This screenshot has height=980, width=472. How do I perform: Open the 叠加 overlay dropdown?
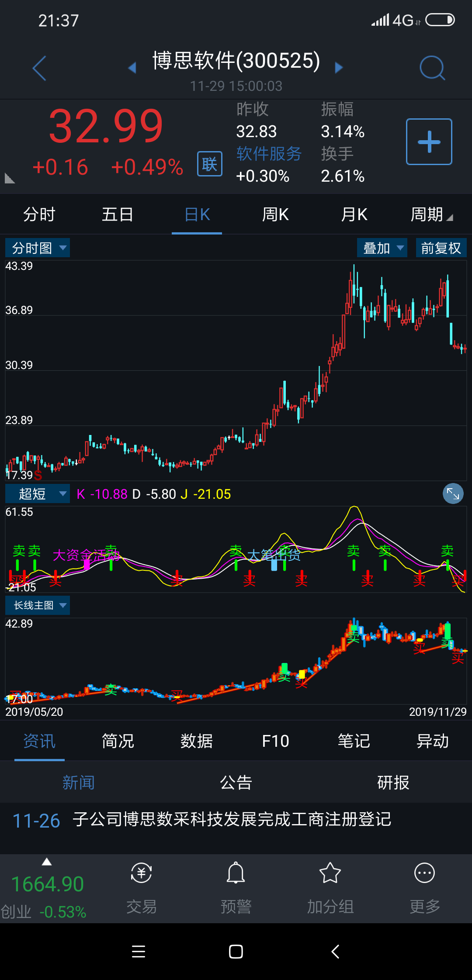click(x=382, y=248)
